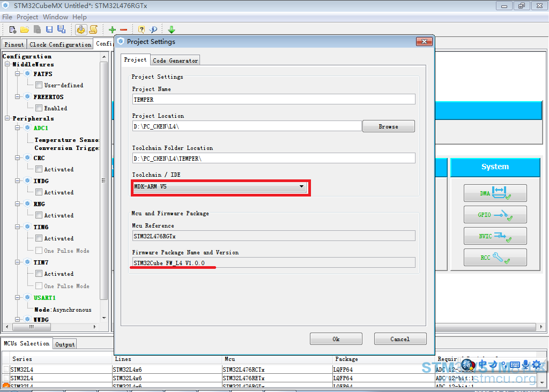Open the NVIC system configuration button

(x=495, y=236)
